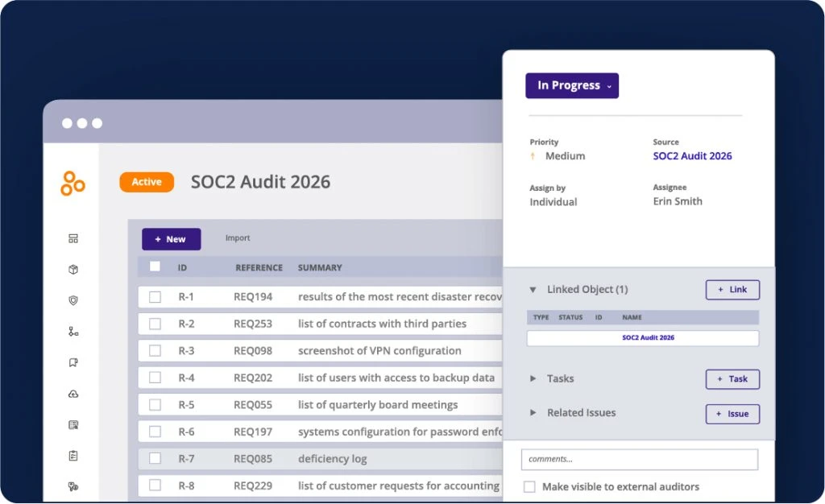825x504 pixels.
Task: Check the box for row R-1
Action: coord(155,297)
